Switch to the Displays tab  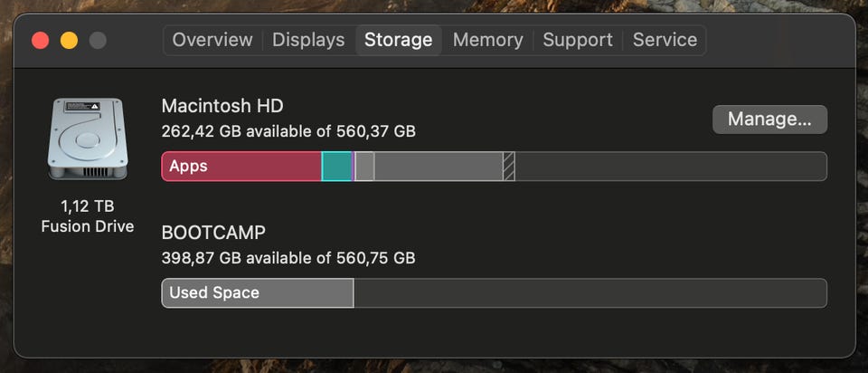coord(308,40)
